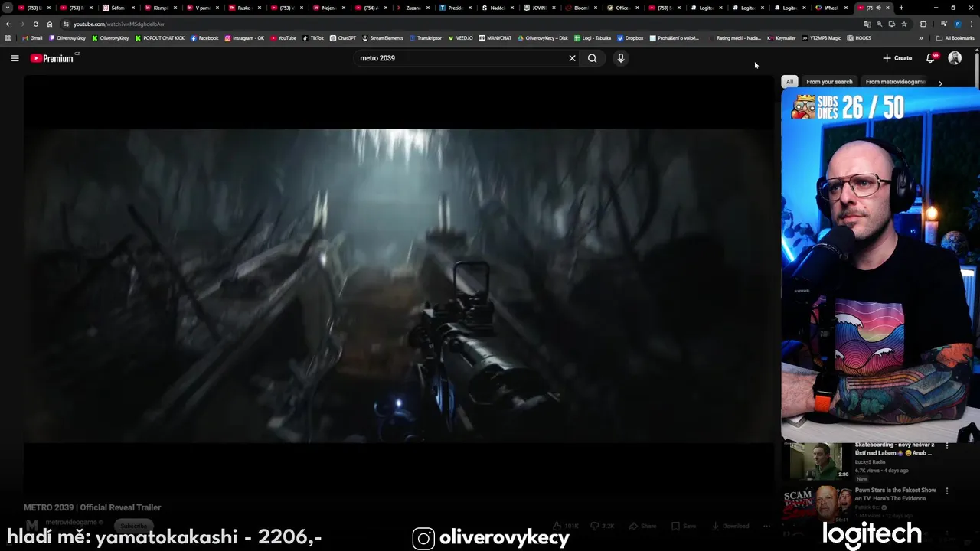Open Chrome extensions puzzle icon
This screenshot has width=980, height=551.
923,24
